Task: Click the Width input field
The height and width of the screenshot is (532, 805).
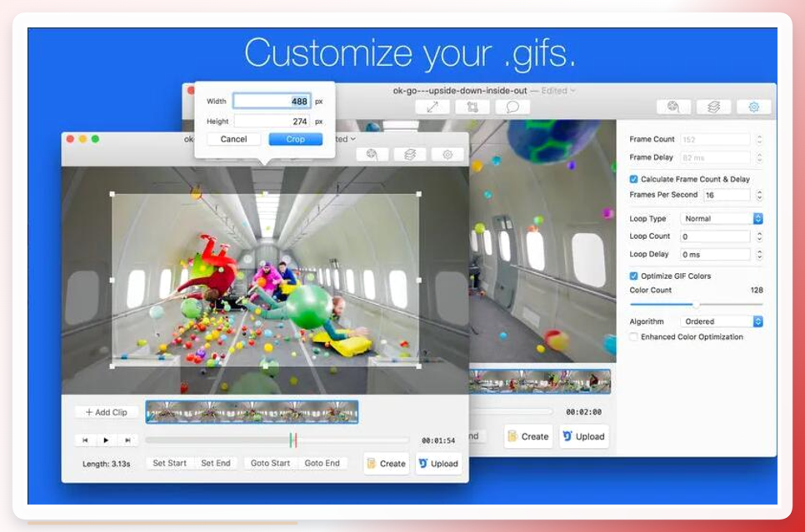Action: pos(272,101)
